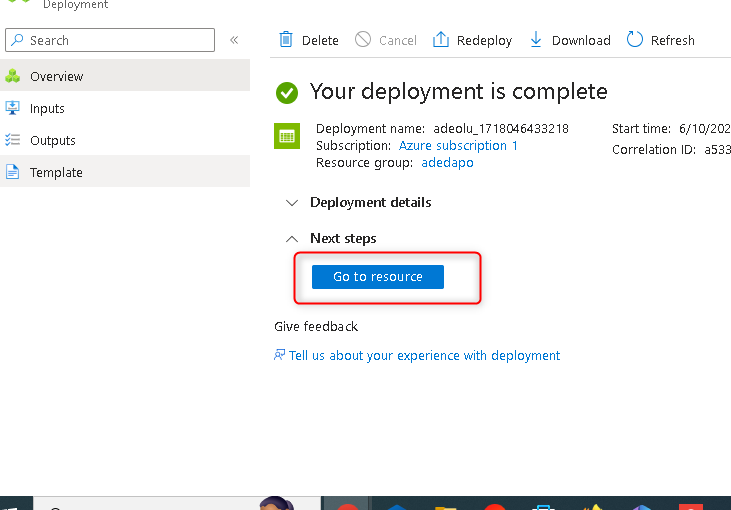Click the Outputs list icon

(x=13, y=140)
